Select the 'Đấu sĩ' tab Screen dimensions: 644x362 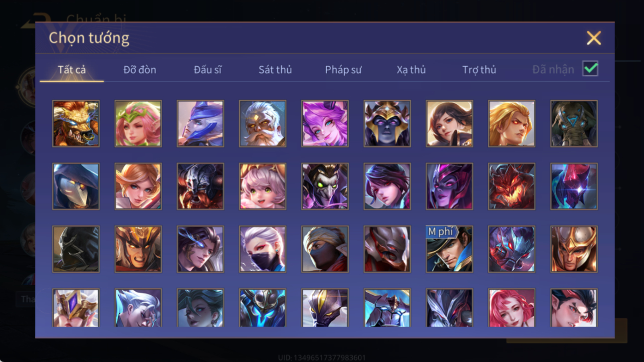click(x=208, y=70)
